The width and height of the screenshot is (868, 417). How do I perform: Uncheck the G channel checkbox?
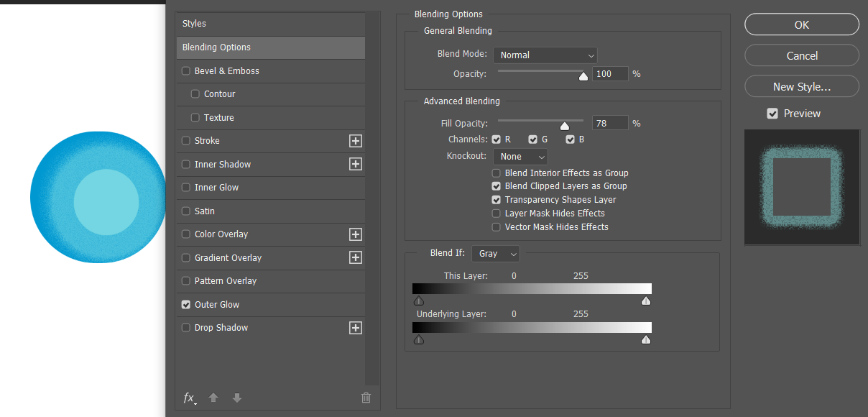pos(532,139)
